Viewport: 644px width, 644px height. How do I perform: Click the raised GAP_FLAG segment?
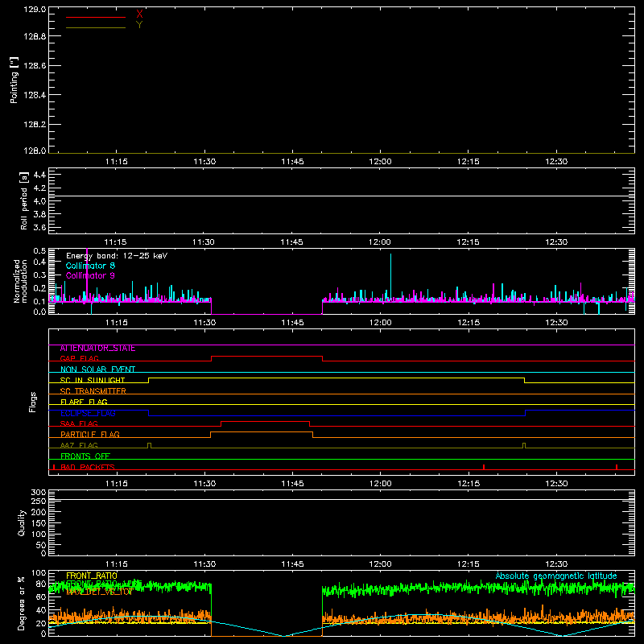[x=267, y=357]
